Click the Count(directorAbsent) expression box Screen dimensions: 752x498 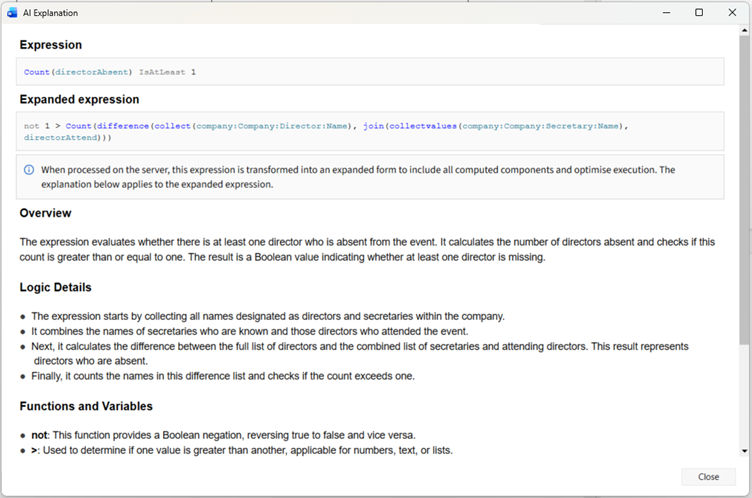click(371, 72)
